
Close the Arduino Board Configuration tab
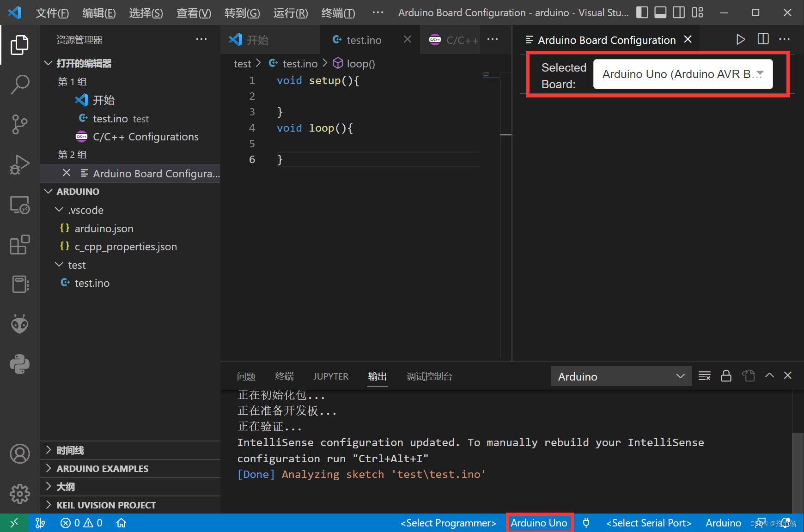click(x=688, y=39)
